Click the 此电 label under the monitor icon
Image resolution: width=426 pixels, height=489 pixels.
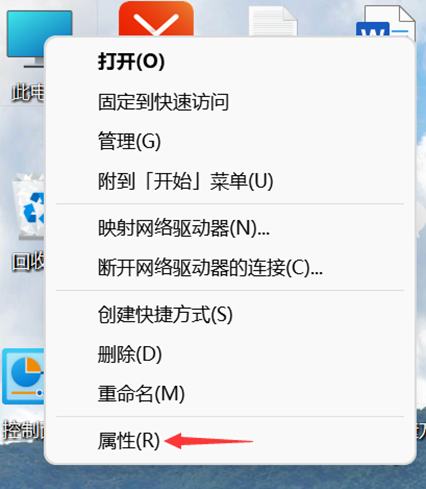28,92
